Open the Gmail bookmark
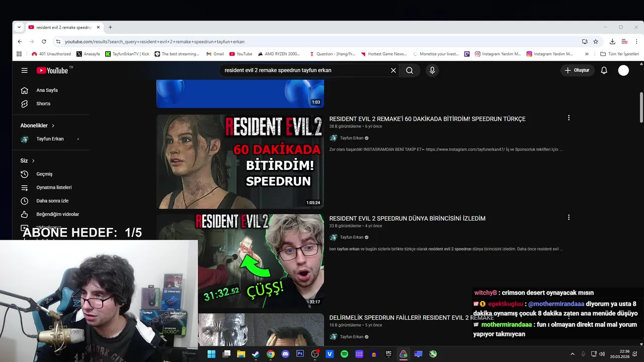Viewport: 644px width, 362px height. click(x=215, y=54)
